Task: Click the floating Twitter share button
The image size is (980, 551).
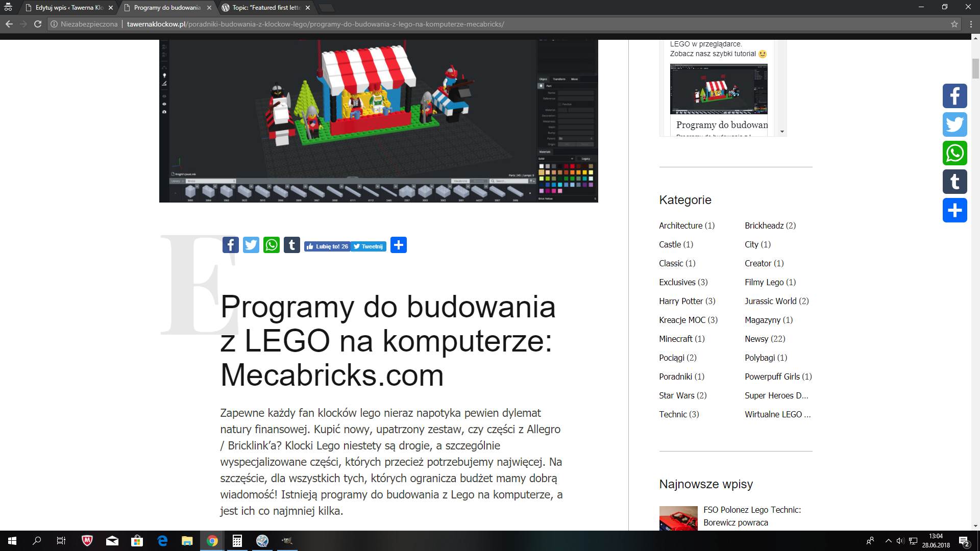Action: [954, 124]
